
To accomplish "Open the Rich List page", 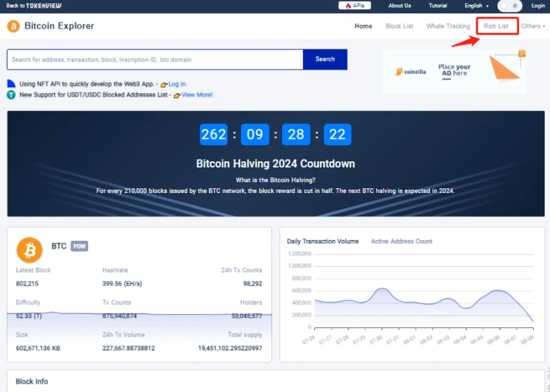I will pos(496,26).
